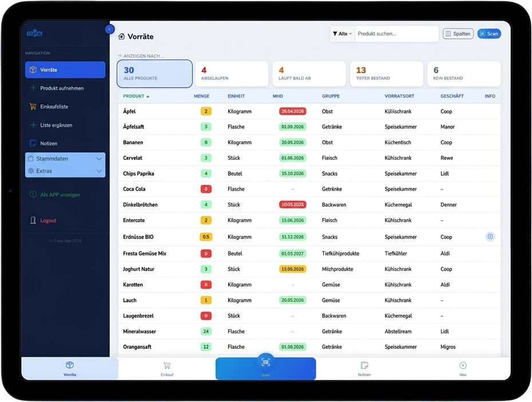This screenshot has width=532, height=402.
Task: Click the Info column header
Action: 490,96
